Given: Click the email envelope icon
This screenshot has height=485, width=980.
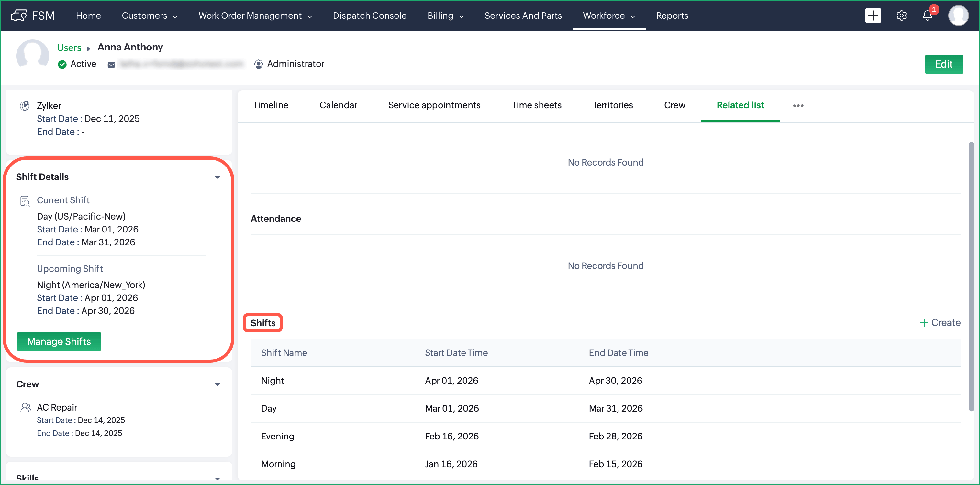Looking at the screenshot, I should [x=111, y=65].
